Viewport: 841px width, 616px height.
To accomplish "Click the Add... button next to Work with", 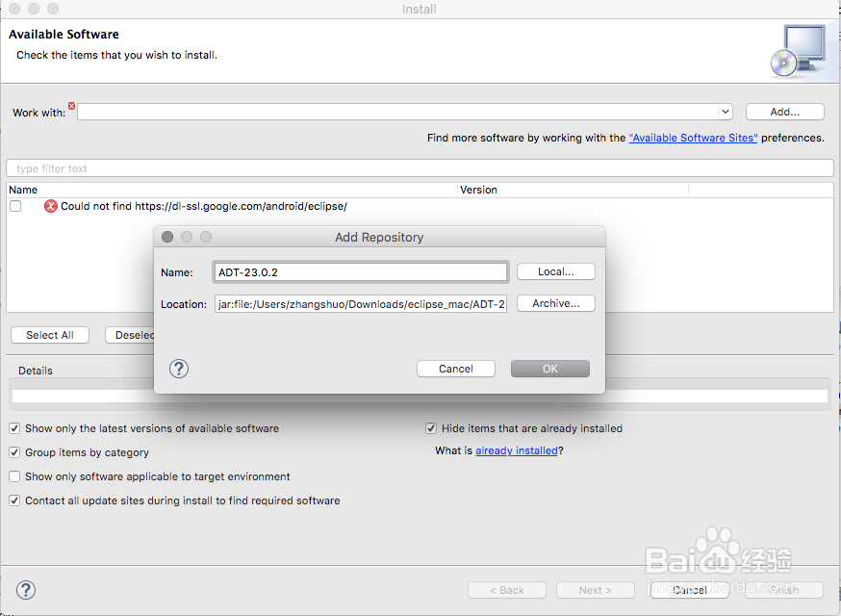I will pos(784,113).
